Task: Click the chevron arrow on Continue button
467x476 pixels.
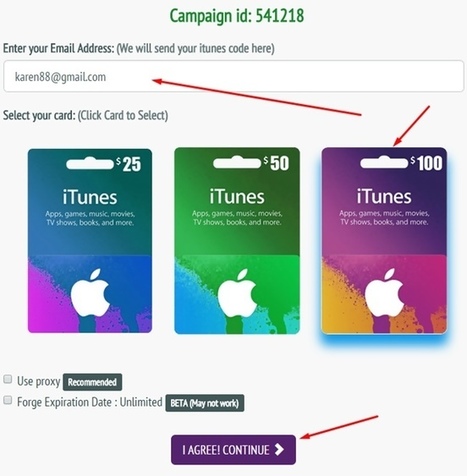Action: tap(279, 449)
